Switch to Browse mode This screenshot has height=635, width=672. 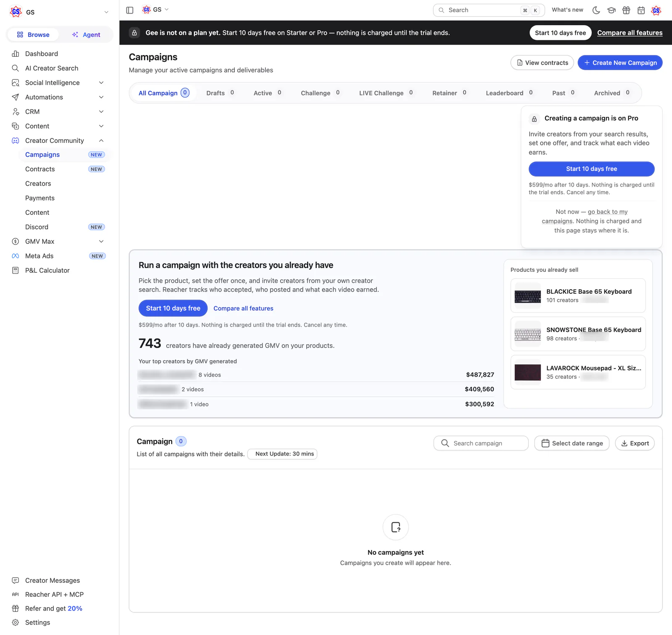pos(33,34)
